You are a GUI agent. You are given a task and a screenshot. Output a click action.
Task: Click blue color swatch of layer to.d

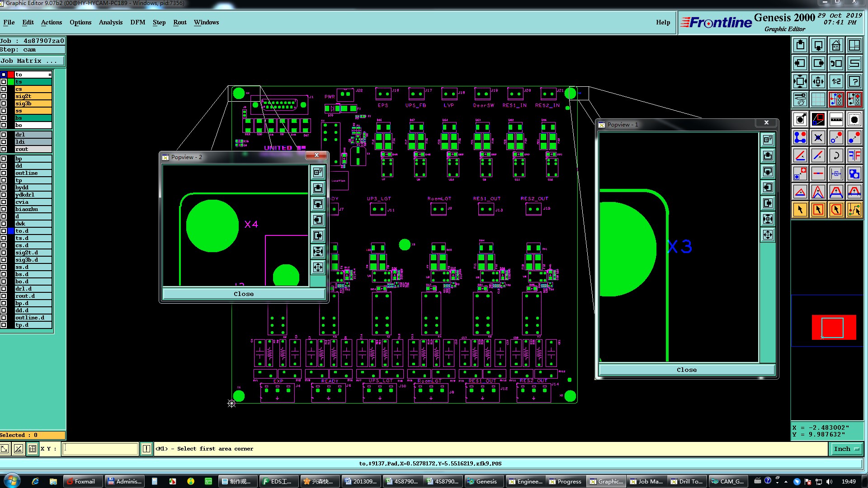point(11,231)
